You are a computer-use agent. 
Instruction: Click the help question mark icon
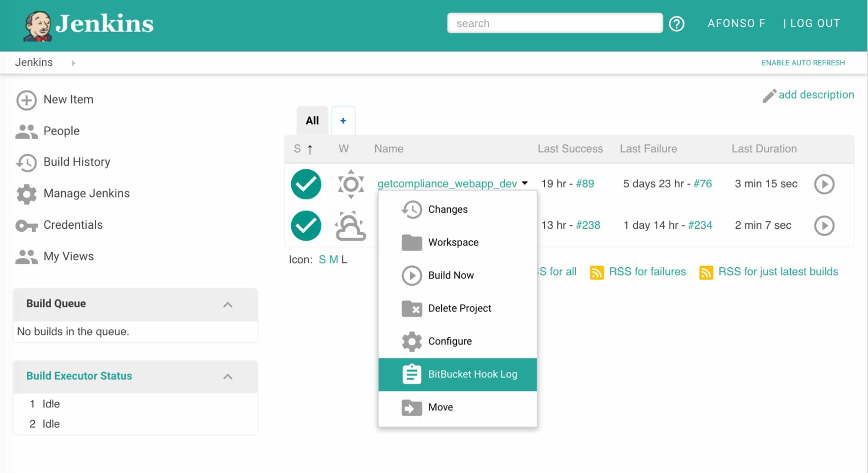click(677, 23)
